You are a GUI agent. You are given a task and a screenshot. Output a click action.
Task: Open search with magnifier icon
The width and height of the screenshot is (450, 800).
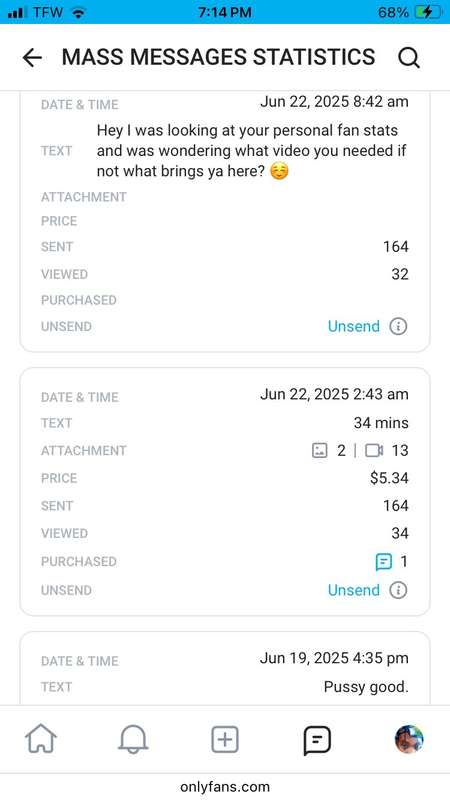coord(409,58)
